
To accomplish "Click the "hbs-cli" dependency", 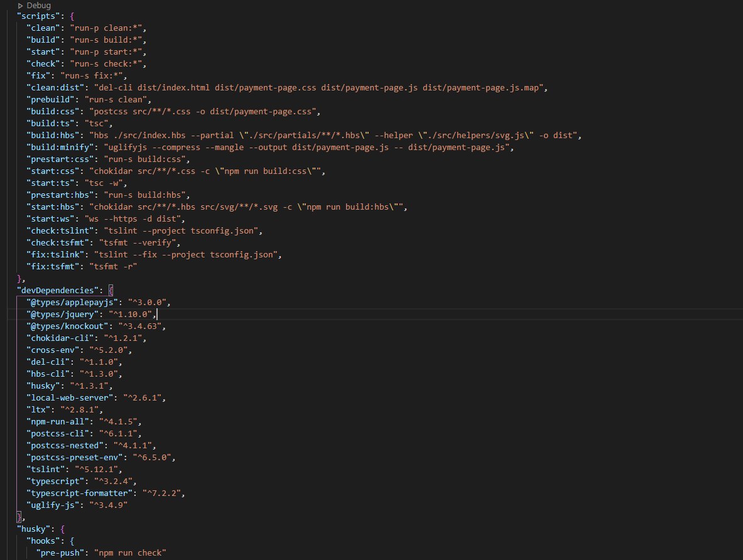I will pyautogui.click(x=48, y=374).
